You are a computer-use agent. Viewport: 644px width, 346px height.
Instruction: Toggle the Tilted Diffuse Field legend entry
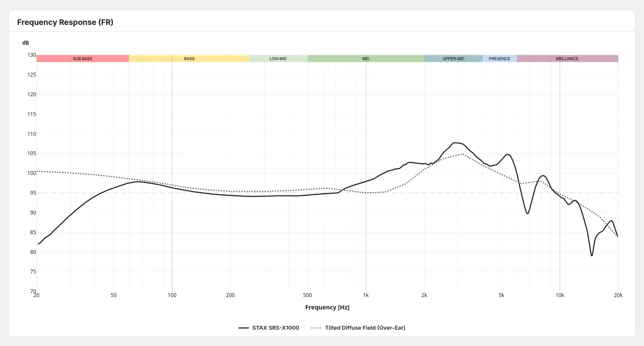click(358, 328)
